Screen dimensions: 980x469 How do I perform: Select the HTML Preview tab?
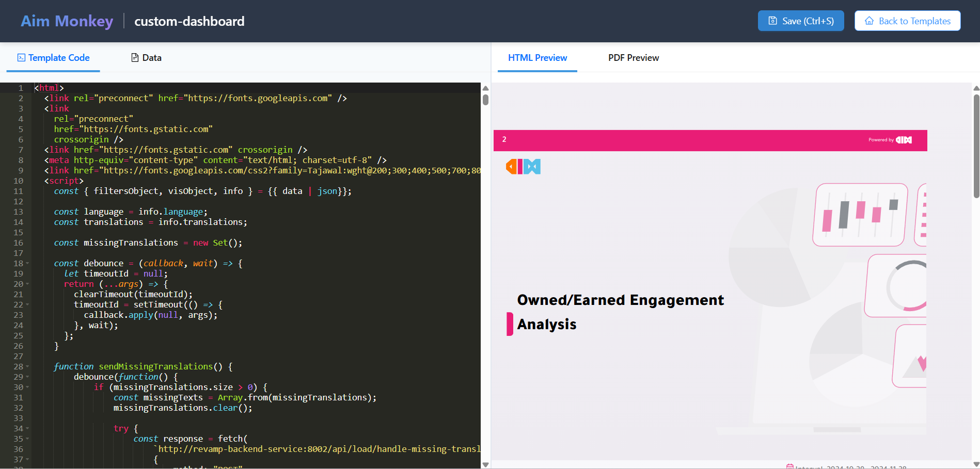coord(537,58)
